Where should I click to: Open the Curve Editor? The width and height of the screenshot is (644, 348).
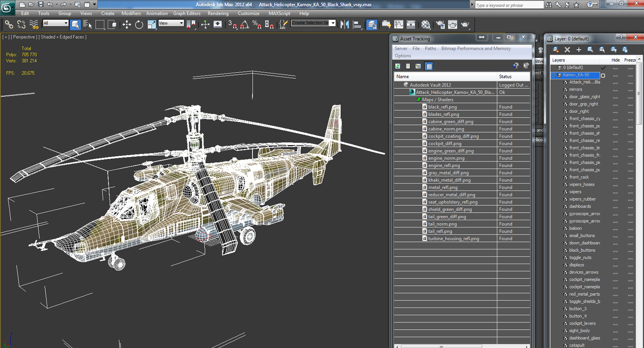point(399,24)
